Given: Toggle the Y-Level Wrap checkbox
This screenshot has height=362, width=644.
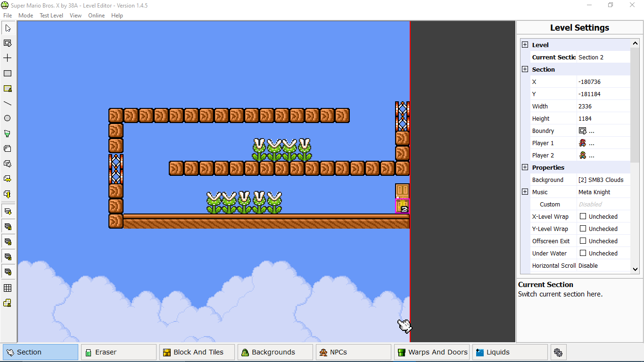Looking at the screenshot, I should [583, 229].
